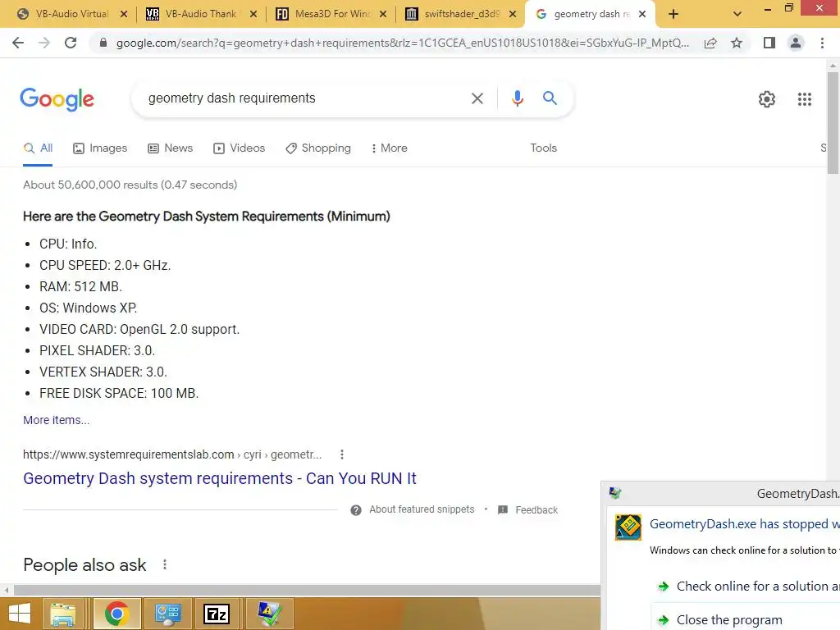The image size is (840, 630).
Task: Select the Videos results filter
Action: click(239, 148)
